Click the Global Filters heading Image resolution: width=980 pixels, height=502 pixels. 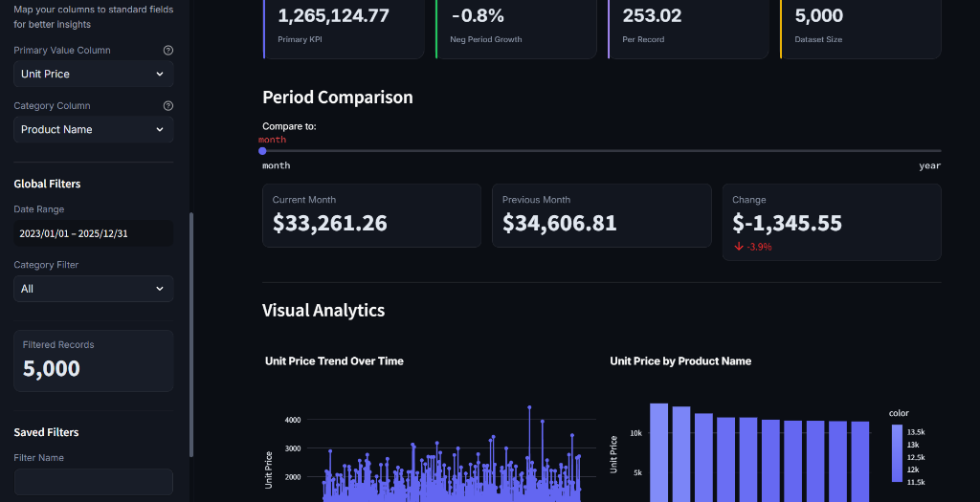(47, 184)
